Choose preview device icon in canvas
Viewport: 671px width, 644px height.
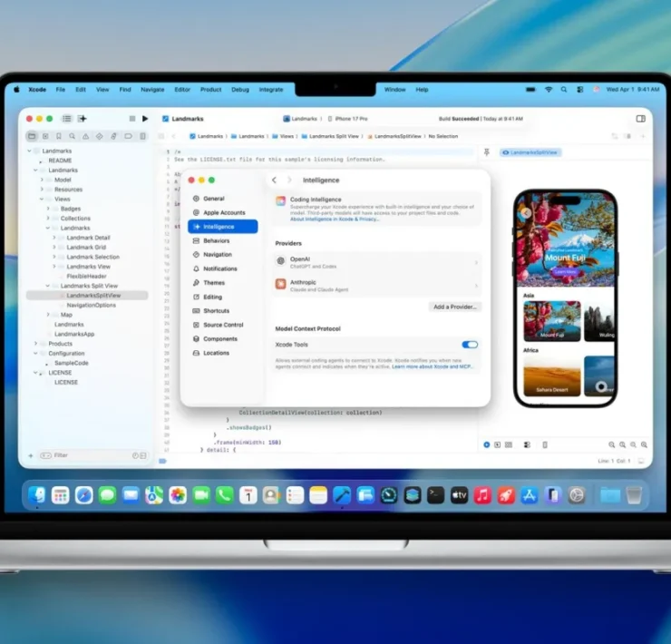[x=545, y=444]
